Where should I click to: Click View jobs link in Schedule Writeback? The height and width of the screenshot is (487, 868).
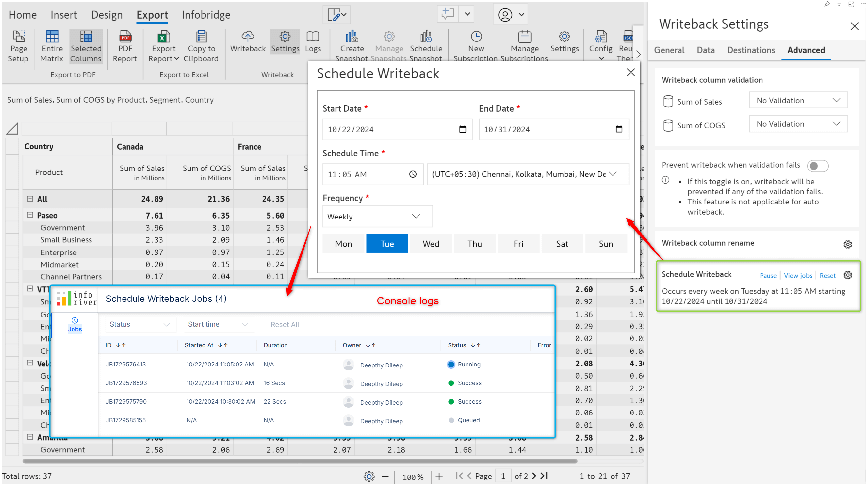[x=798, y=275]
